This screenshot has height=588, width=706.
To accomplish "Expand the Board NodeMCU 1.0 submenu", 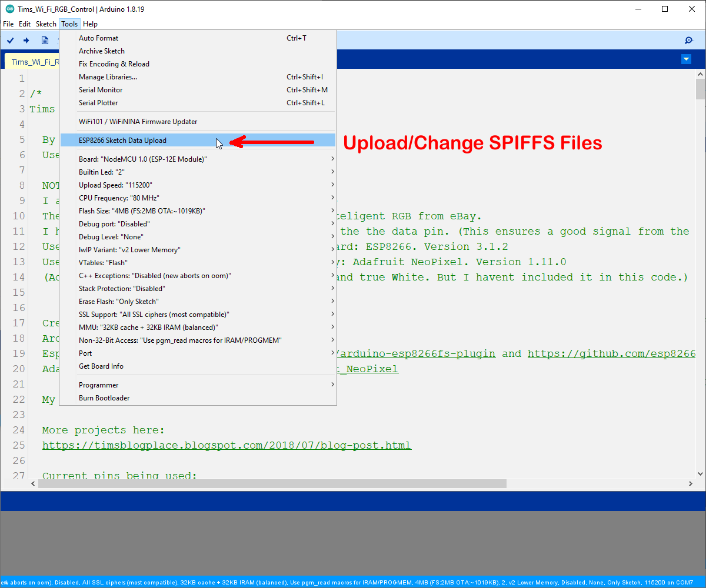I will (x=198, y=159).
